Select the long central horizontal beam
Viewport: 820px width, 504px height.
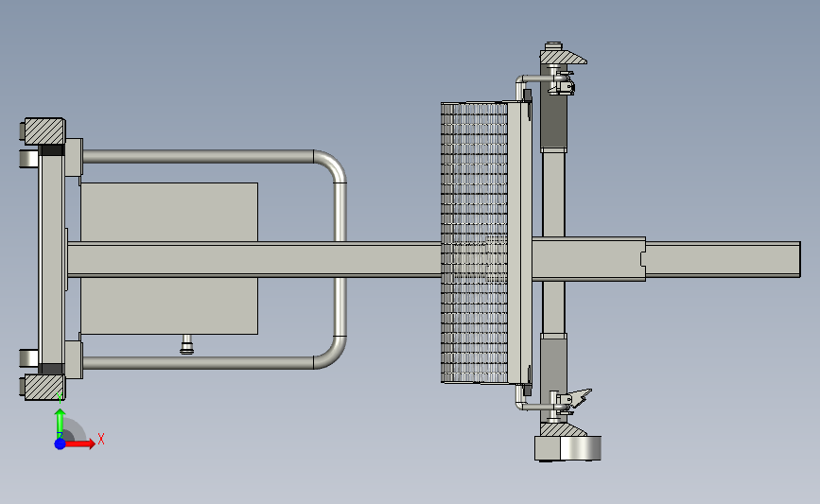254,259
